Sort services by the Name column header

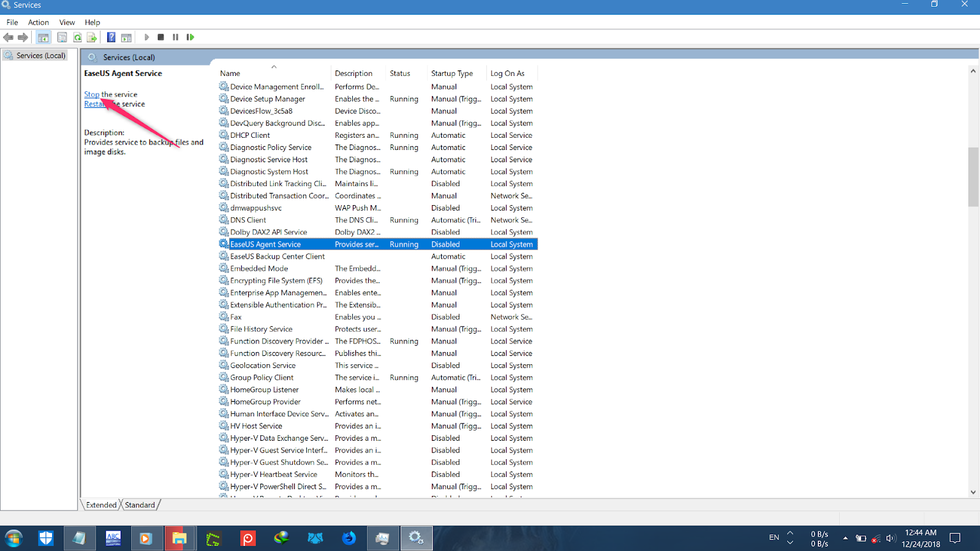point(274,73)
